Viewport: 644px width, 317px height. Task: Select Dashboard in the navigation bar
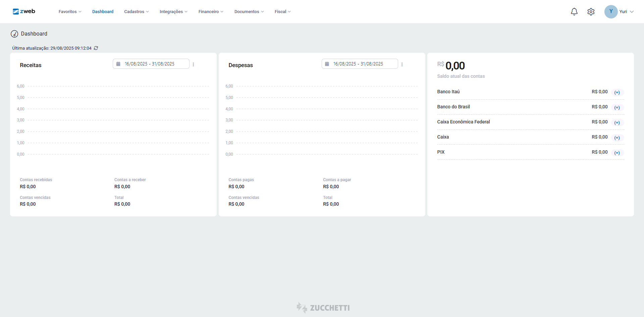(103, 11)
